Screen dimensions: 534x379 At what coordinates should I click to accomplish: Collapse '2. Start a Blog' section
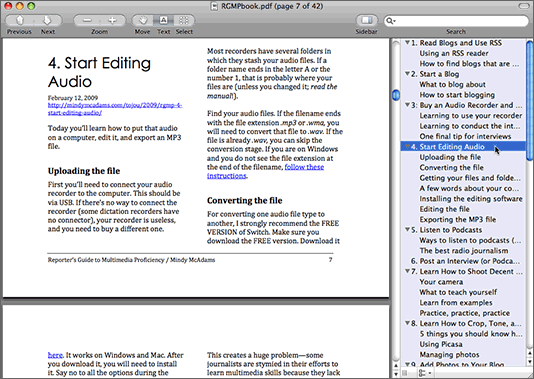pyautogui.click(x=407, y=74)
